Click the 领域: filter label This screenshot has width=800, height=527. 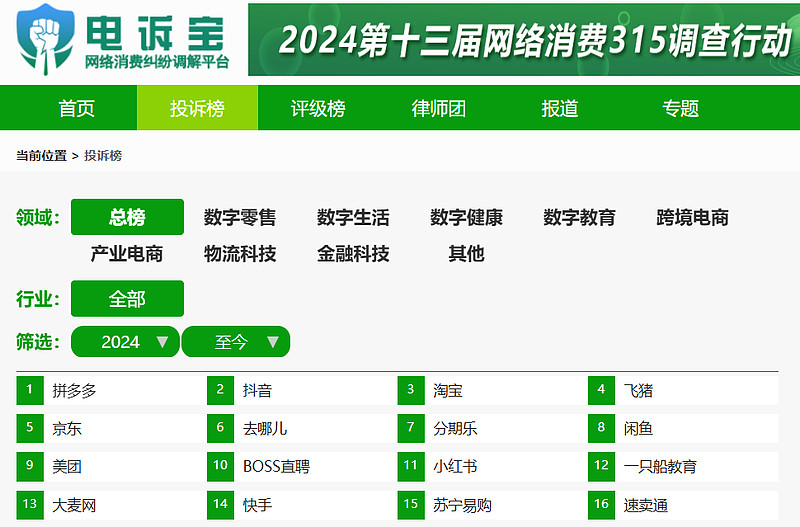(x=38, y=217)
